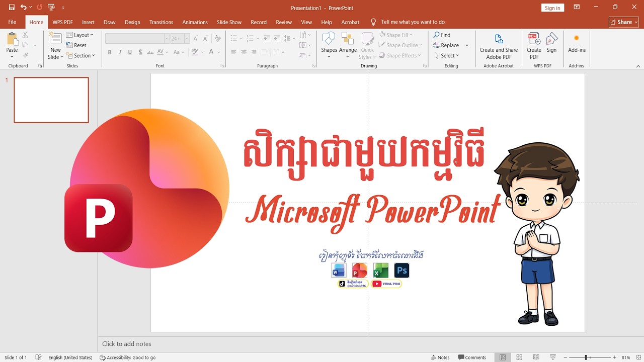644x362 pixels.
Task: Toggle text Shadow
Action: pos(140,52)
